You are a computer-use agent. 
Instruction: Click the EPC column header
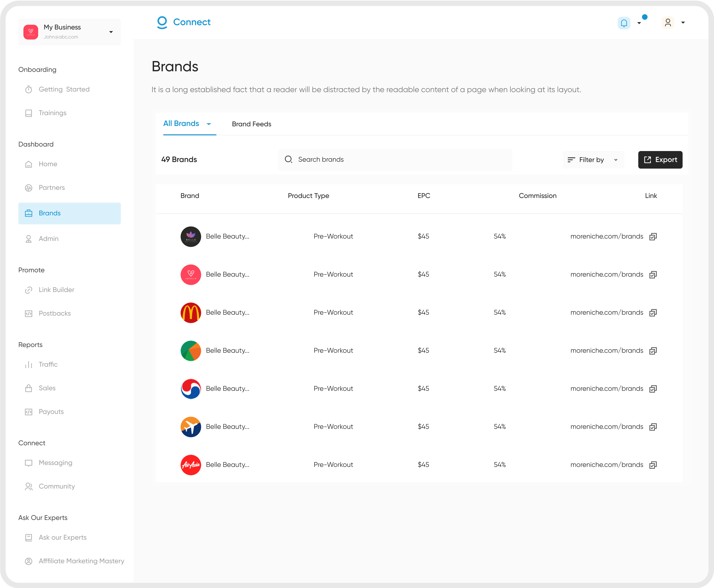[424, 196]
